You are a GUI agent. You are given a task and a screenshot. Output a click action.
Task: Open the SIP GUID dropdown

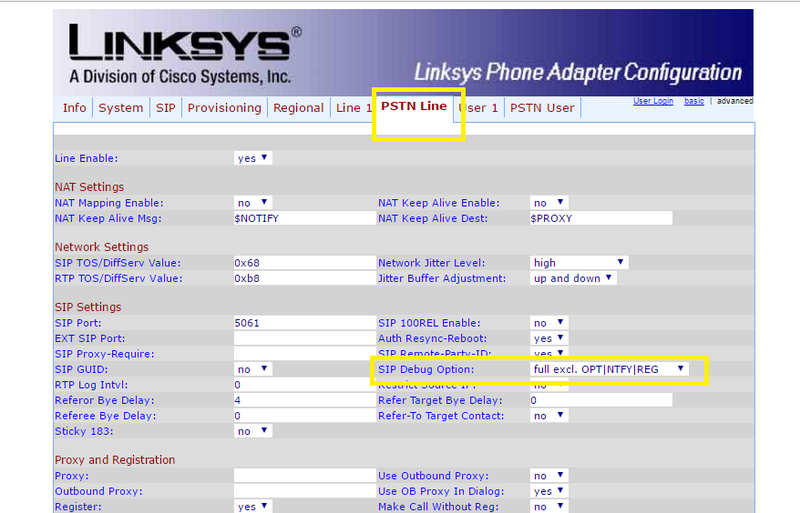point(253,369)
